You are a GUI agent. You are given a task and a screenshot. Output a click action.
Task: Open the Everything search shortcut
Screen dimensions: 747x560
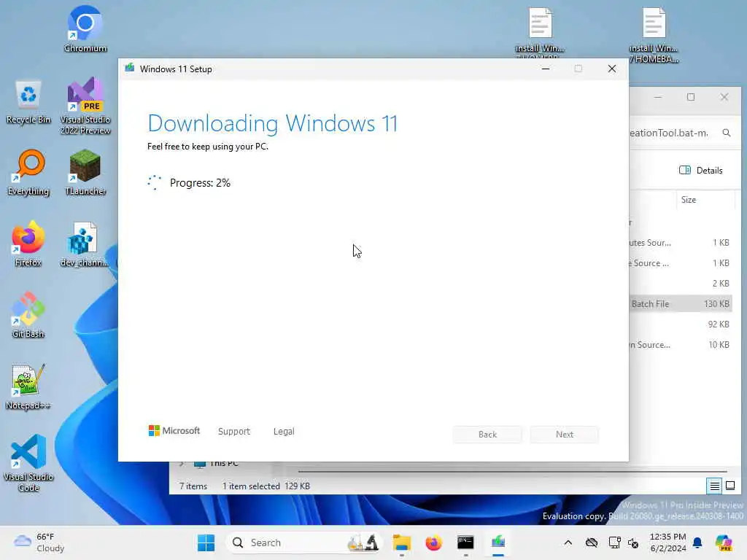point(28,173)
